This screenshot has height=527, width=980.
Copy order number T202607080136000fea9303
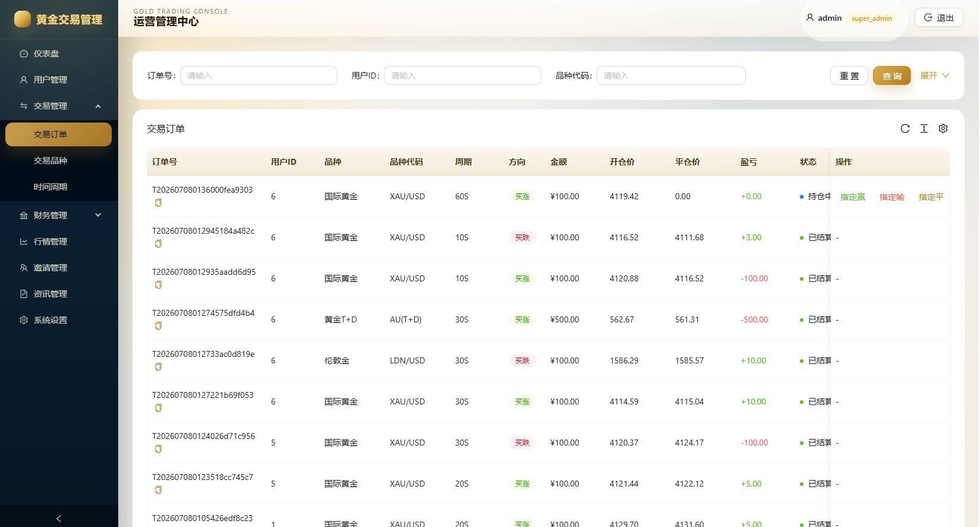158,203
